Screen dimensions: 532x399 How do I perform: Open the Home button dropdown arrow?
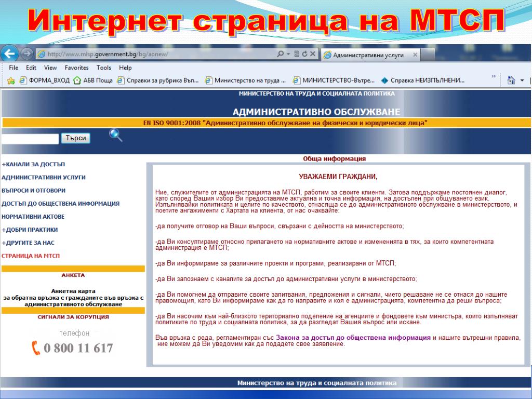522,81
